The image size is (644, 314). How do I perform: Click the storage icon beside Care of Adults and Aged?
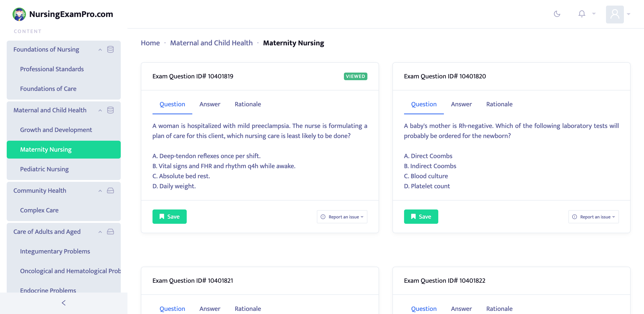point(110,232)
